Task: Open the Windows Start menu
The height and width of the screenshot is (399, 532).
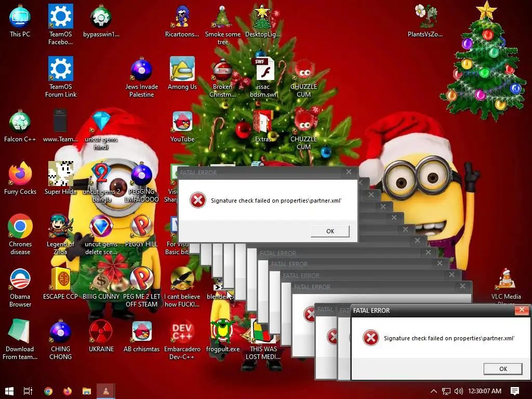Action: click(9, 391)
